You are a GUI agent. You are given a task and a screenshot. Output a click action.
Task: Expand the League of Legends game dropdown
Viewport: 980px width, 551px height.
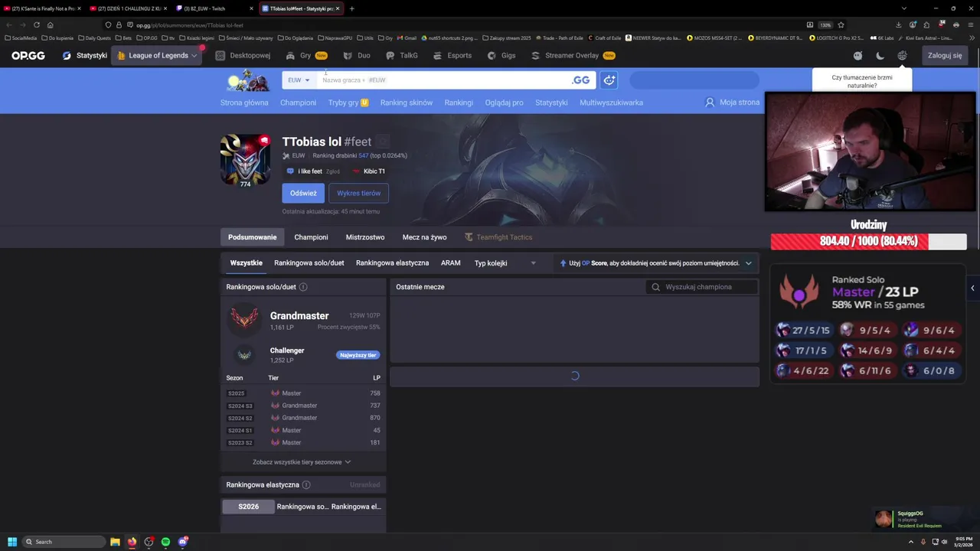pyautogui.click(x=157, y=55)
